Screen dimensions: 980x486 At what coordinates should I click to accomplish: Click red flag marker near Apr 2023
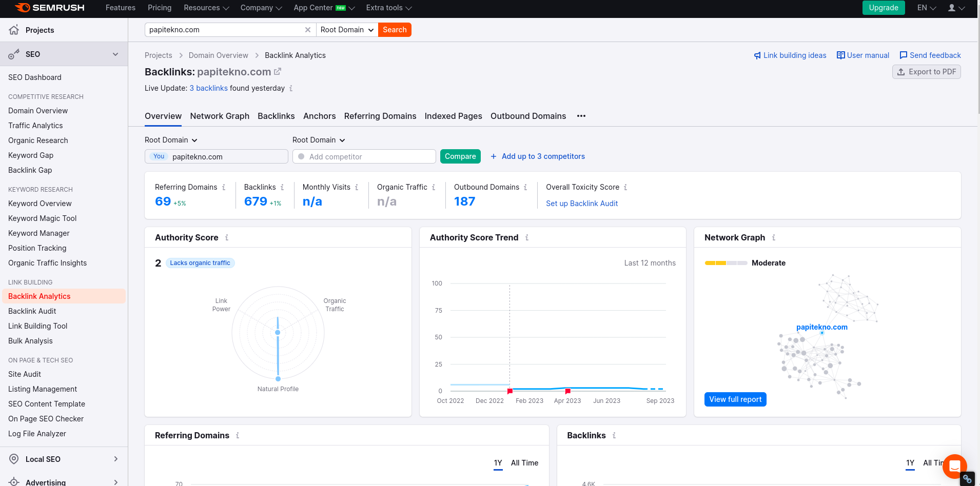567,391
